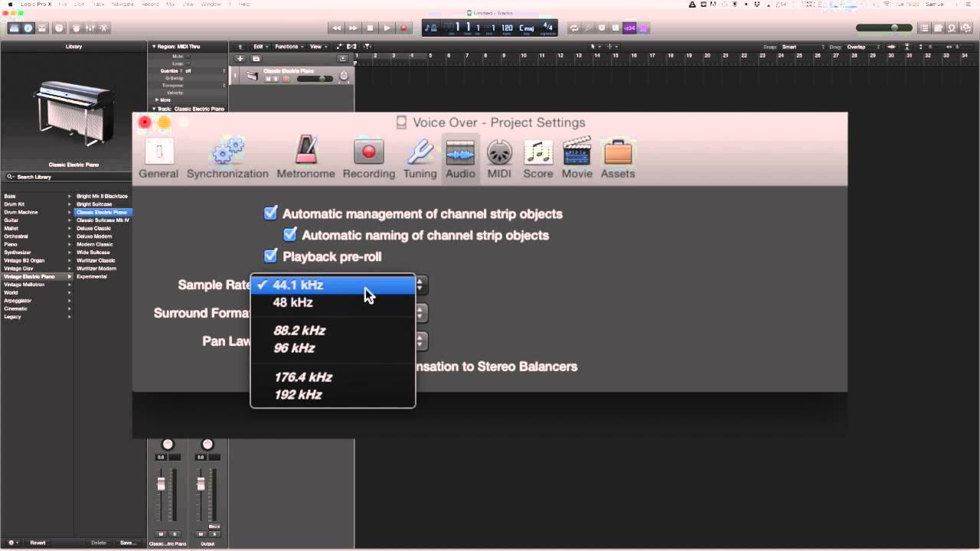
Task: Click Bnce button on Output strip
Action: coord(214,527)
